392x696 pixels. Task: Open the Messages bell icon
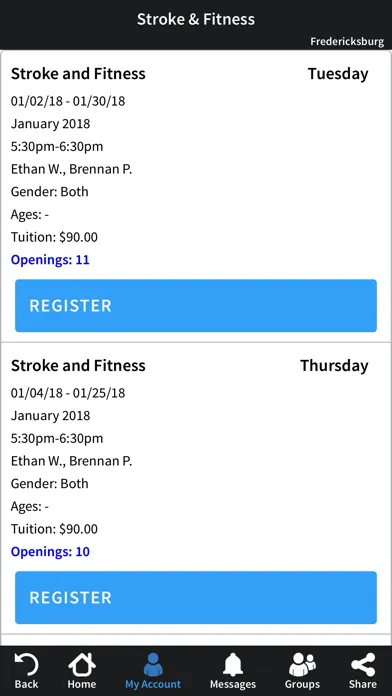click(233, 665)
